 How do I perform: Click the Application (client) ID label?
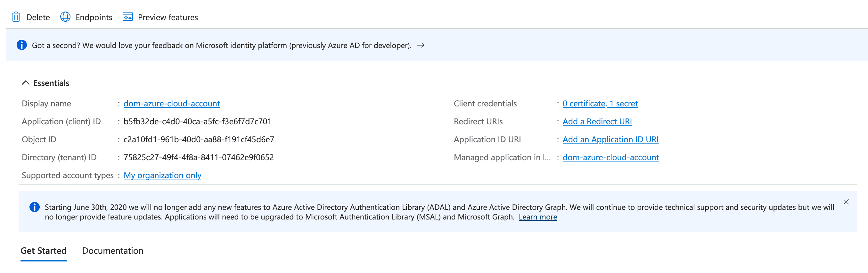click(x=61, y=121)
